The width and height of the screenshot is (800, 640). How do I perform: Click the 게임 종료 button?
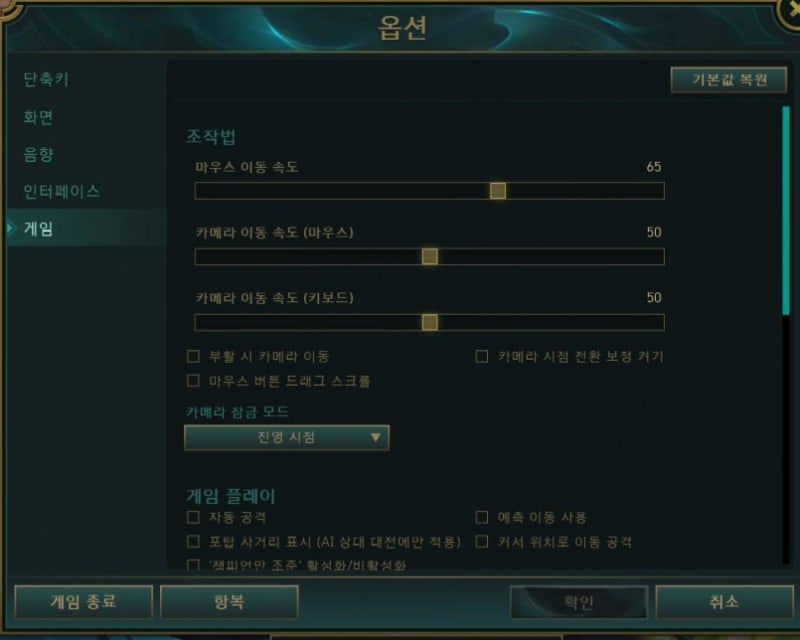point(84,602)
